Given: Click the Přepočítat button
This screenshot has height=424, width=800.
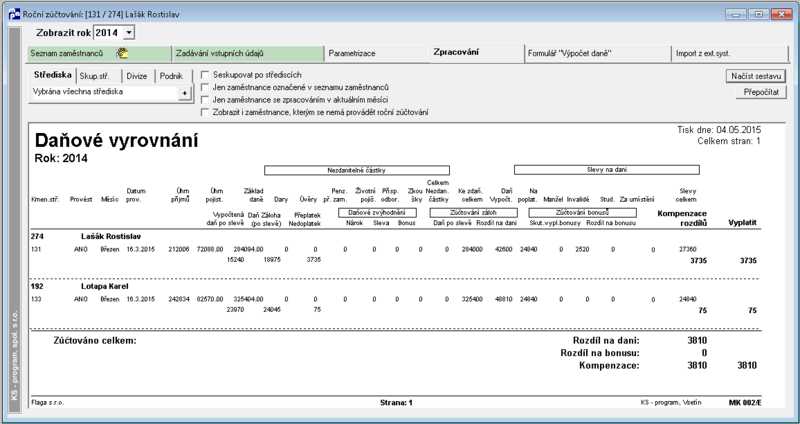Looking at the screenshot, I should (x=761, y=92).
